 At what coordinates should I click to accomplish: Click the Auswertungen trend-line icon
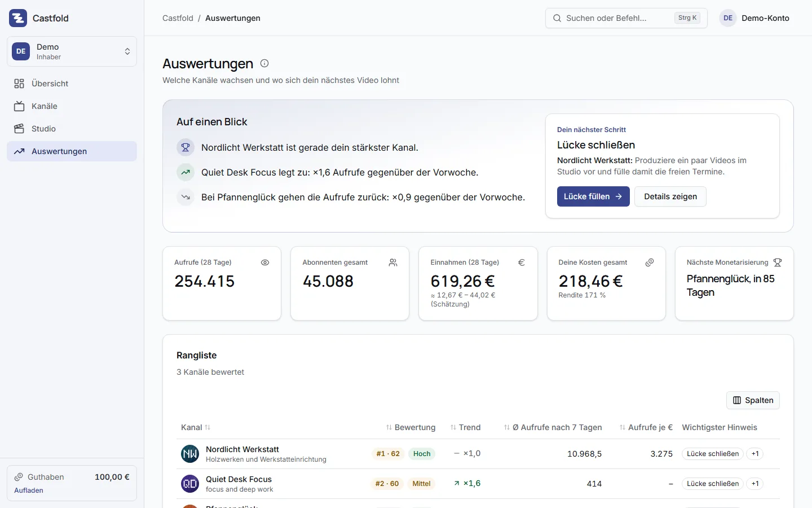pos(19,151)
